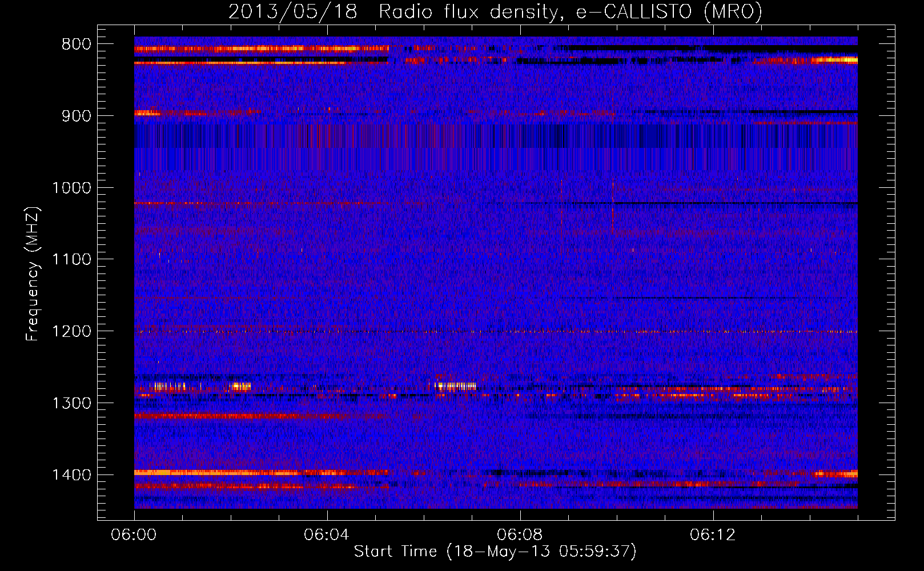Click the 1300 frequency tick label
924x571 pixels.
coord(71,404)
